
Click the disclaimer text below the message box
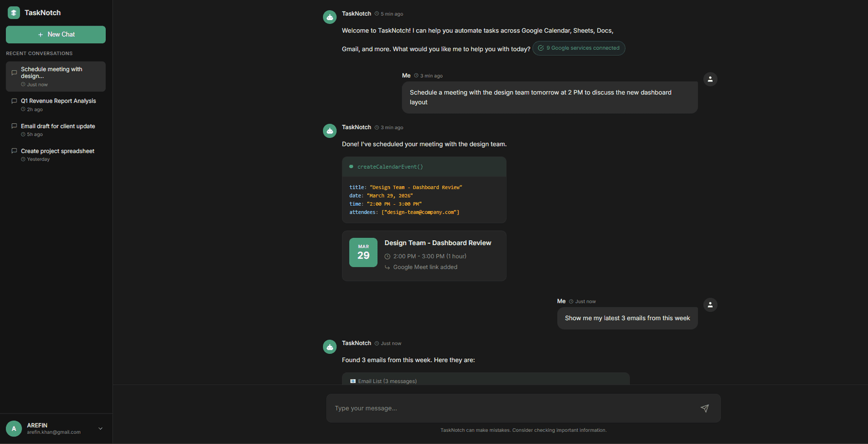coord(524,430)
